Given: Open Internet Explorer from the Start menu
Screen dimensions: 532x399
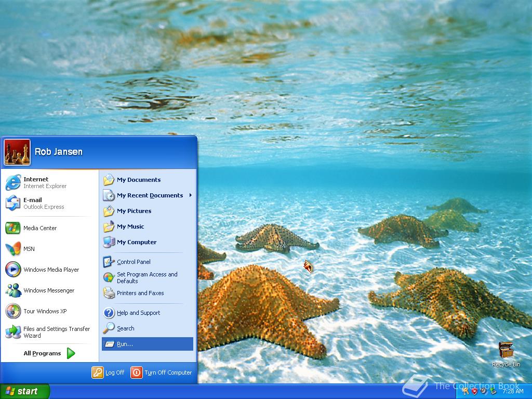Looking at the screenshot, I should tap(49, 182).
